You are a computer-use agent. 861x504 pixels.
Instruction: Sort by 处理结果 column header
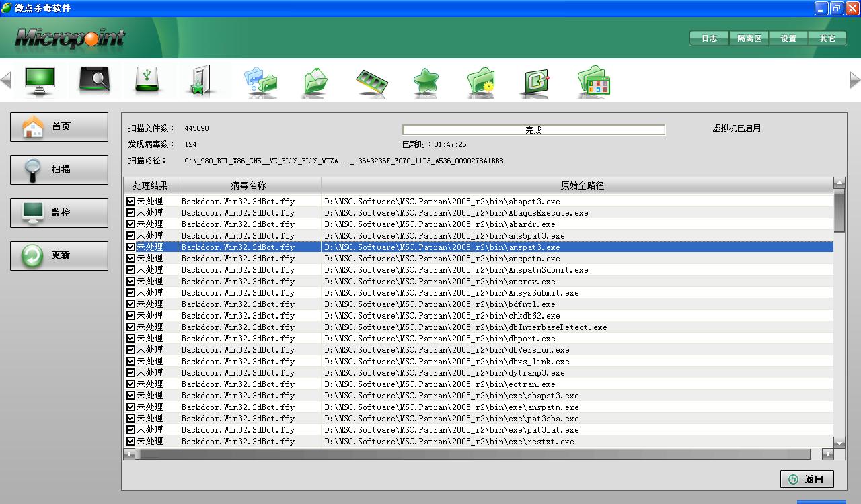[x=151, y=185]
